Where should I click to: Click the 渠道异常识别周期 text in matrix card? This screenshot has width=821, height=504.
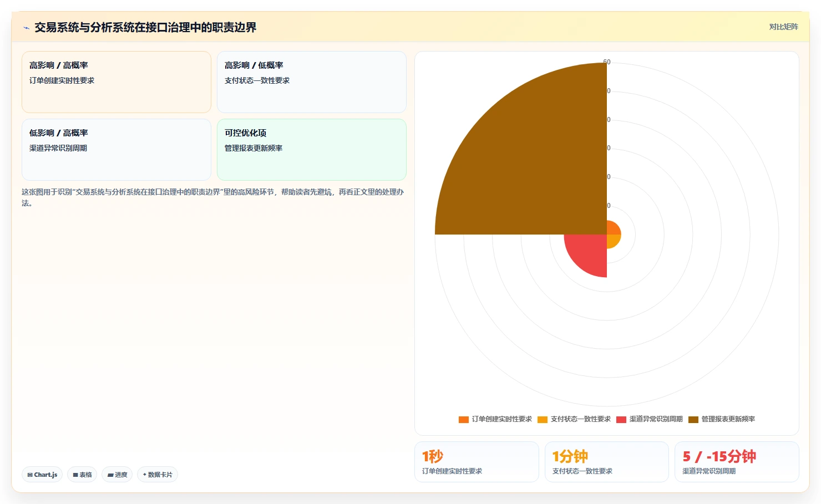click(58, 148)
